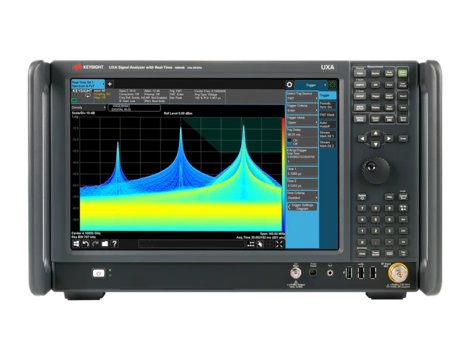Click the DIGITAL BUS title field
This screenshot has width=470, height=360.
(134, 108)
